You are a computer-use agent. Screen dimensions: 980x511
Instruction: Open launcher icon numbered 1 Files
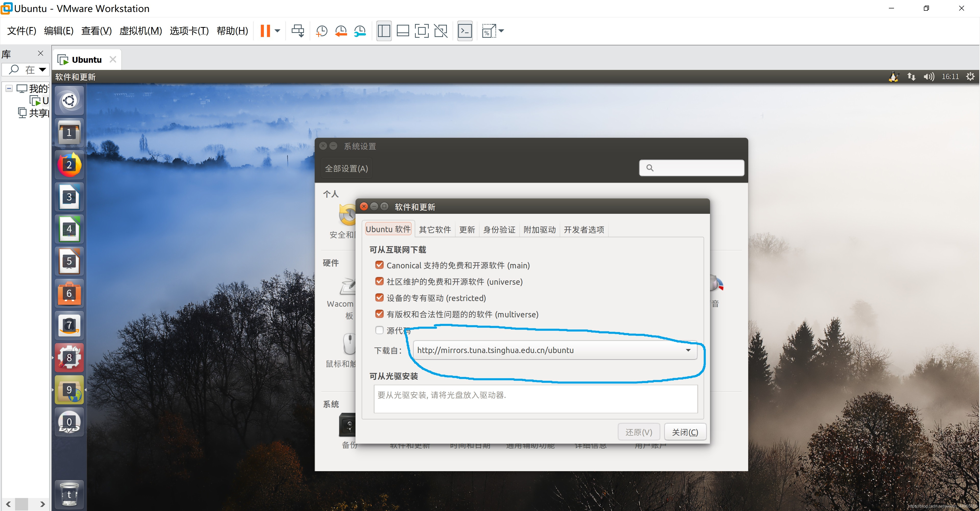pyautogui.click(x=69, y=133)
